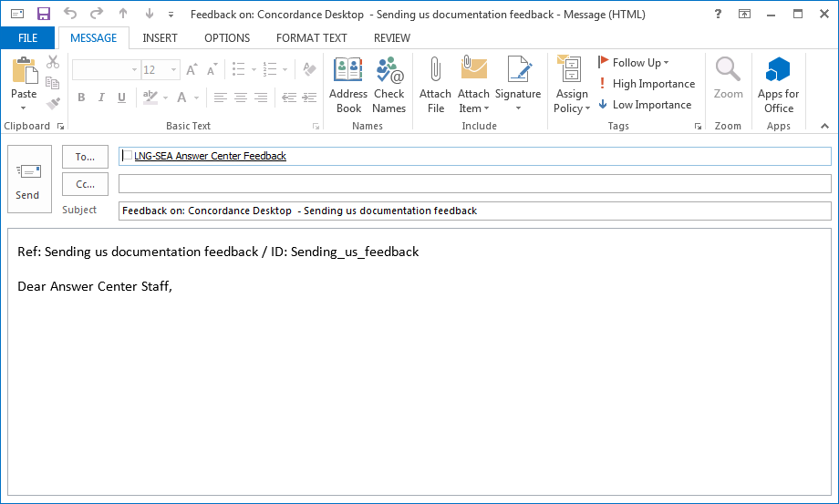Viewport: 839px width, 504px height.
Task: Click the Cut scissors icon
Action: click(53, 62)
